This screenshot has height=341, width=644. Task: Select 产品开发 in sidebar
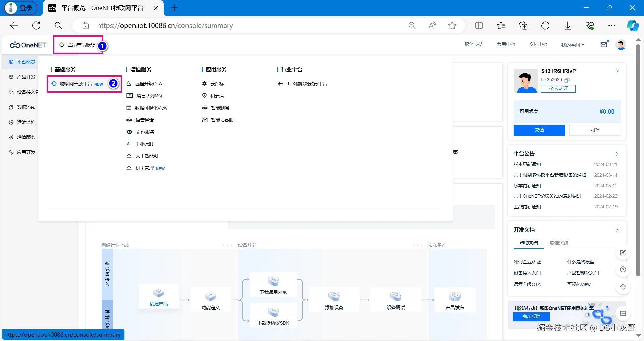pos(22,77)
